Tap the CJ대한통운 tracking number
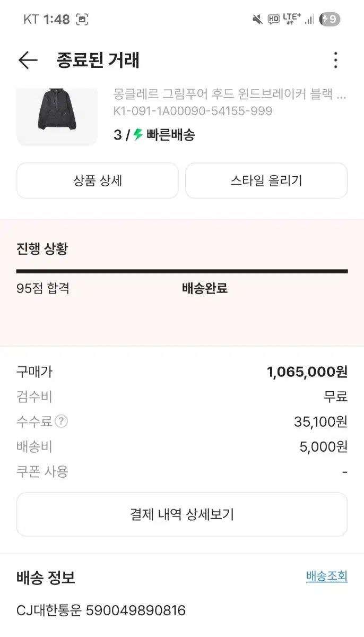This screenshot has width=364, height=637. coord(135,610)
